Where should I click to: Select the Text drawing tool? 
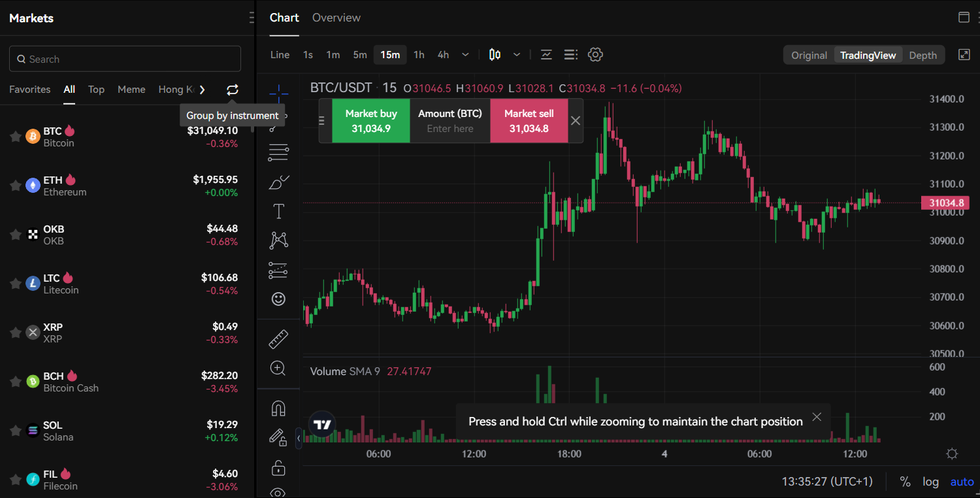point(278,211)
